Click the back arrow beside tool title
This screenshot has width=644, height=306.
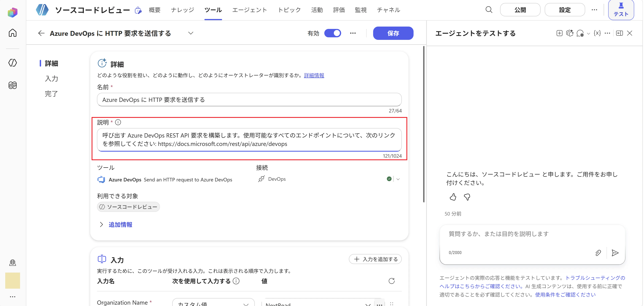click(x=41, y=33)
